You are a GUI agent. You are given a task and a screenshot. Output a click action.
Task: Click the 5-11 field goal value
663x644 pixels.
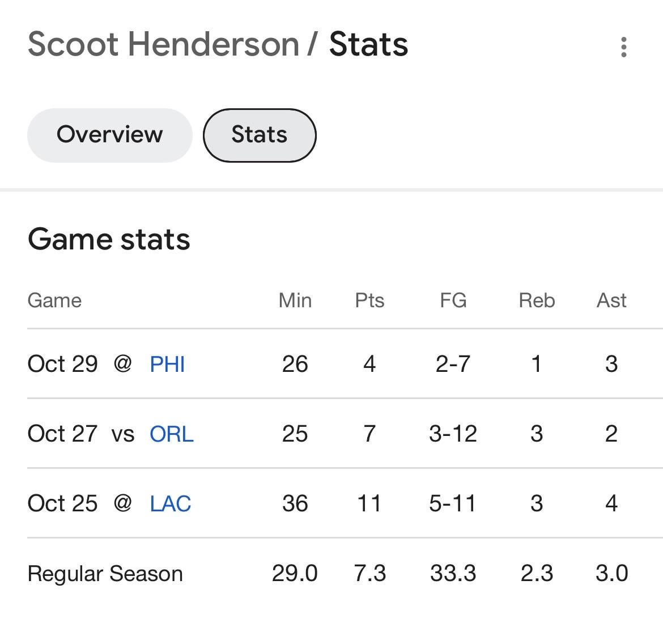(x=452, y=503)
